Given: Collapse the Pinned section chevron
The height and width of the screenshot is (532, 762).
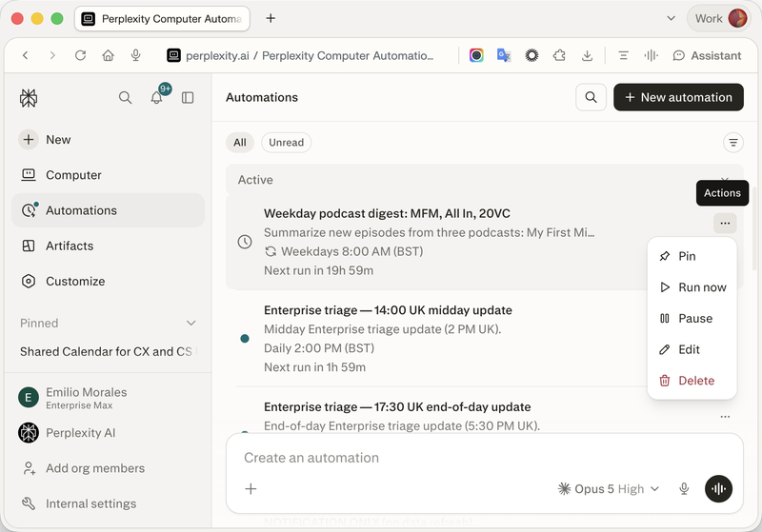Looking at the screenshot, I should click(x=191, y=323).
